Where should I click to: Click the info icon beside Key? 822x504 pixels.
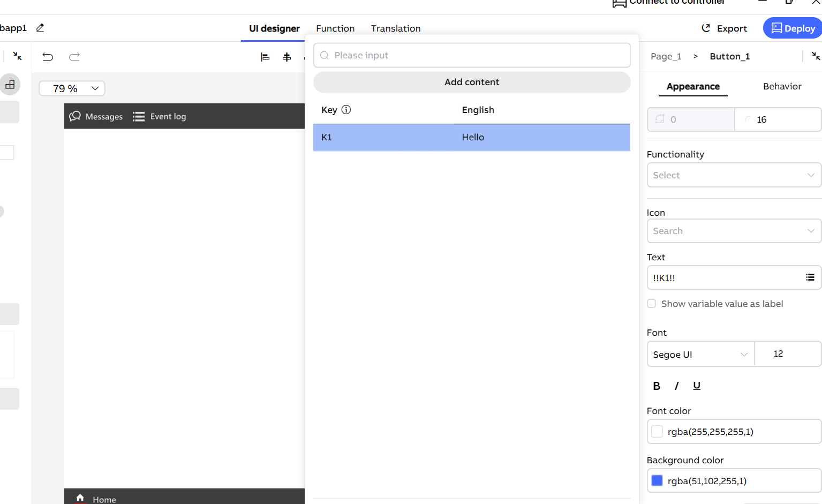click(x=346, y=110)
